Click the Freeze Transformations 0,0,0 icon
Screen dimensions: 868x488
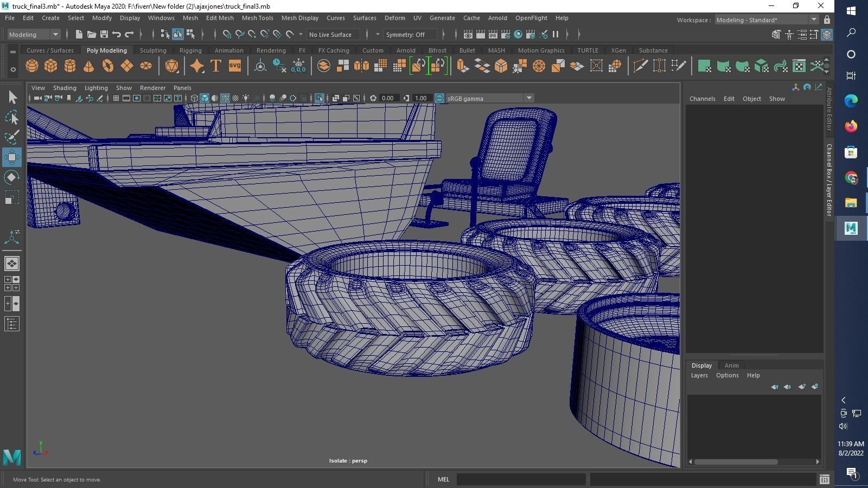click(298, 66)
